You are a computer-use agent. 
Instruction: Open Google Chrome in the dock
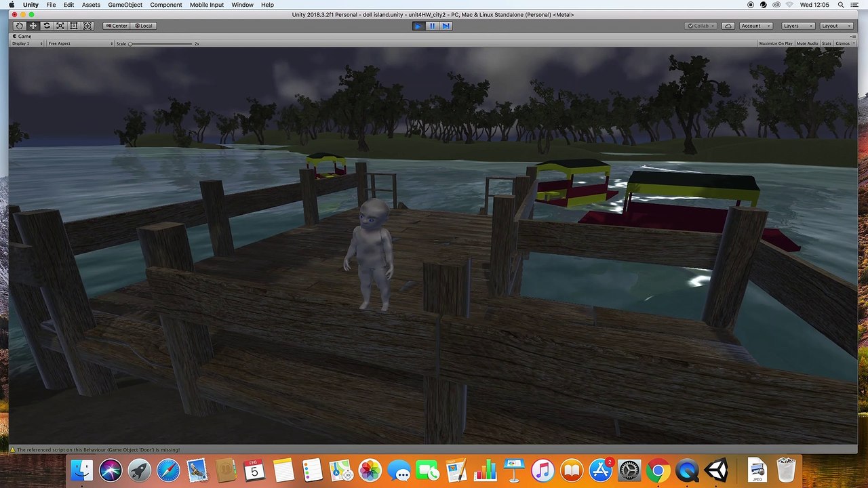pos(658,470)
